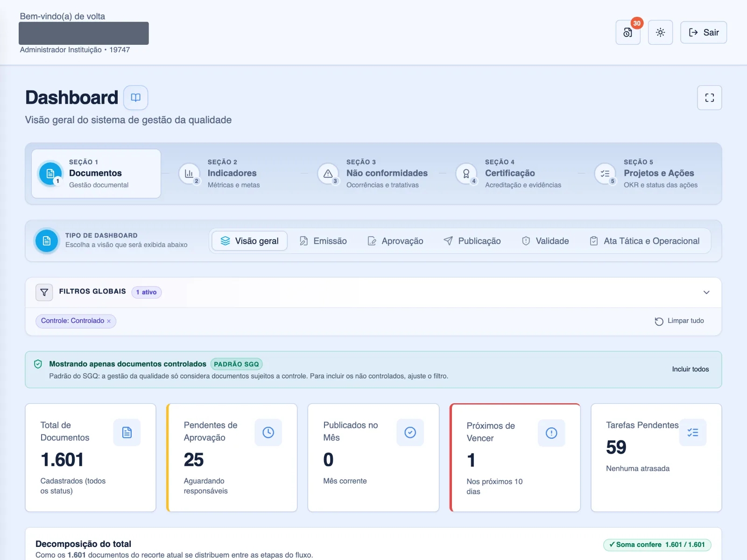Open the Ata Tática e Operacional view
The width and height of the screenshot is (747, 560).
(645, 241)
